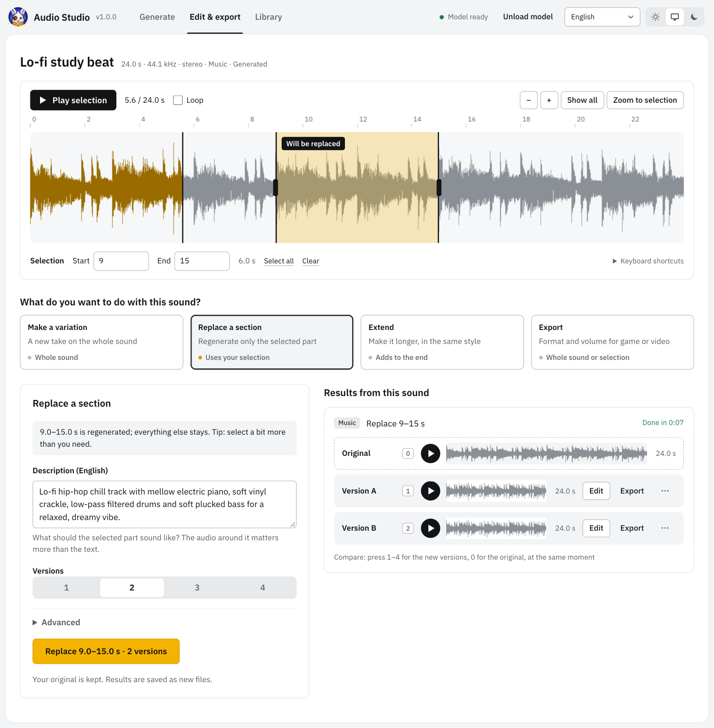Click Zoom to selection button
The width and height of the screenshot is (714, 728).
point(645,100)
